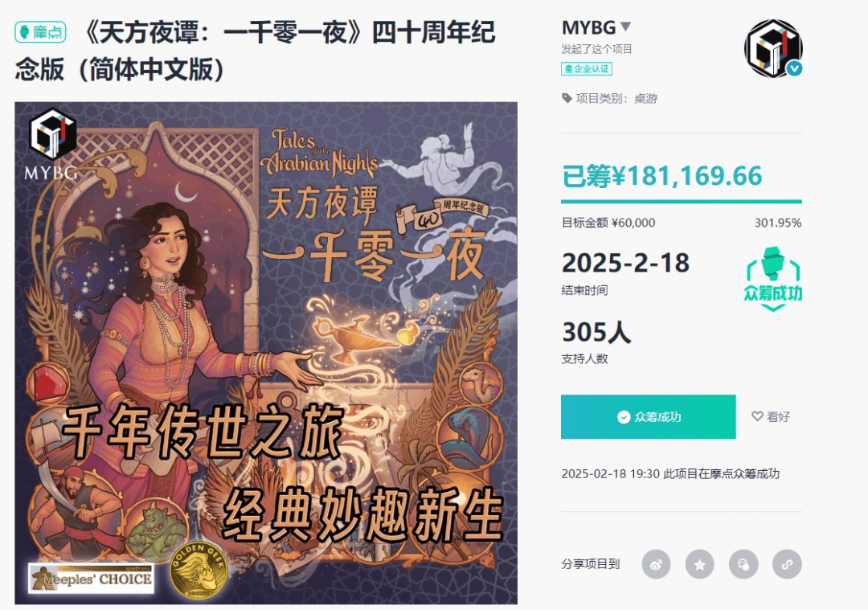Image resolution: width=868 pixels, height=610 pixels.
Task: Click the project title text
Action: [256, 51]
